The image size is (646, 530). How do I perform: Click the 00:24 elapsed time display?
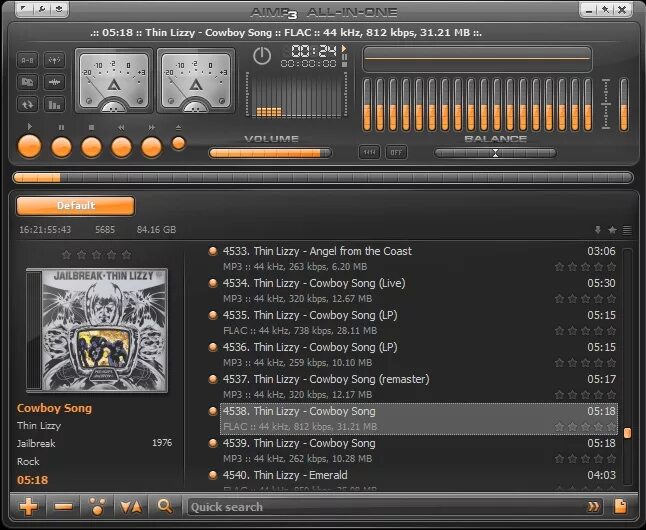(314, 52)
